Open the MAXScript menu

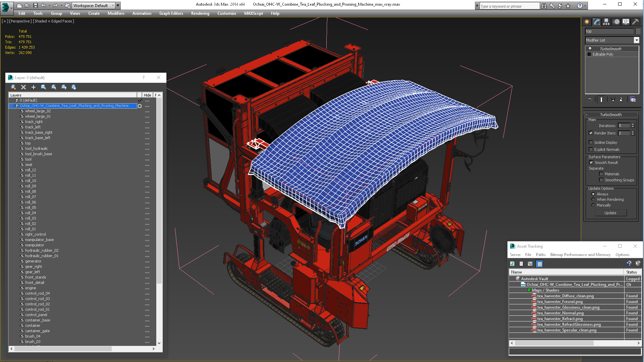click(254, 13)
